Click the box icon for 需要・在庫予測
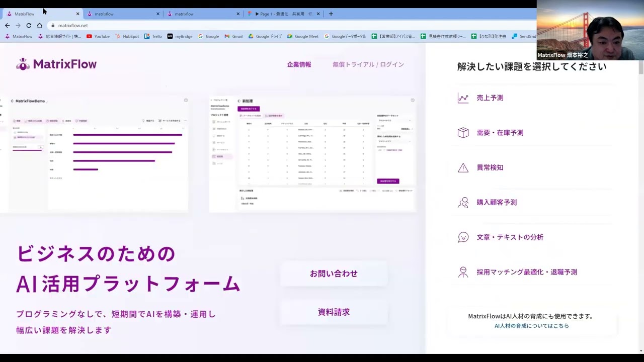The height and width of the screenshot is (362, 644). pos(463,133)
